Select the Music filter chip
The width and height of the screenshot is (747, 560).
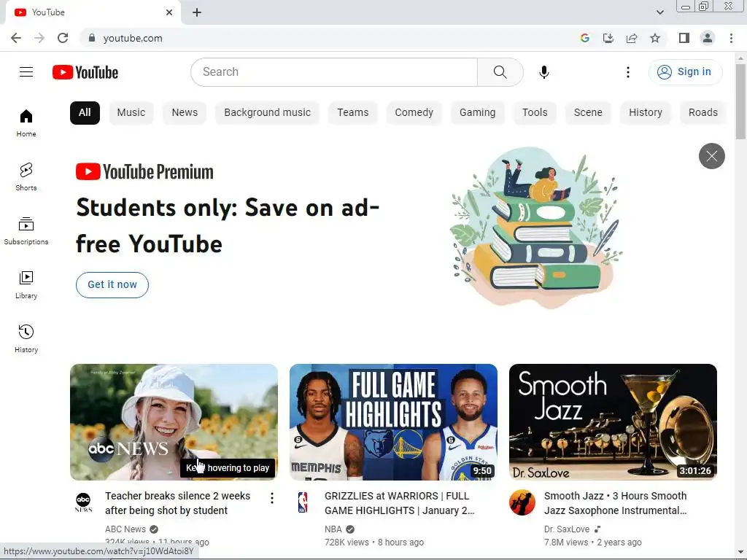click(131, 113)
